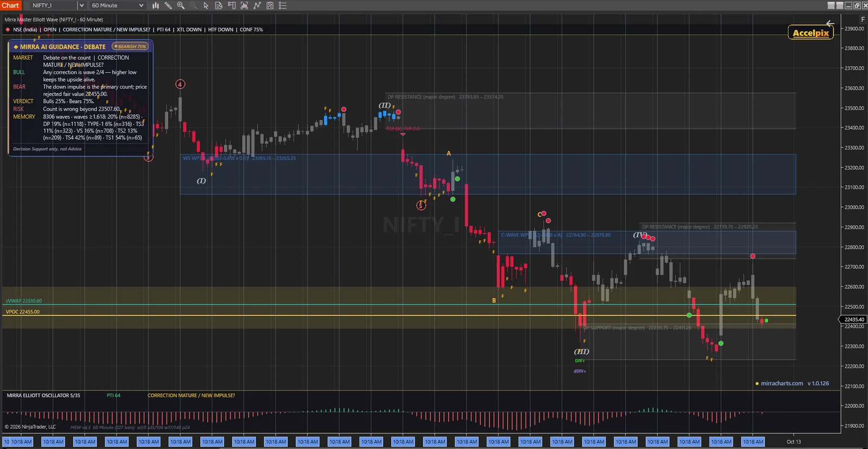Click the orange B wave label
Image resolution: width=868 pixels, height=449 pixels.
coord(494,300)
